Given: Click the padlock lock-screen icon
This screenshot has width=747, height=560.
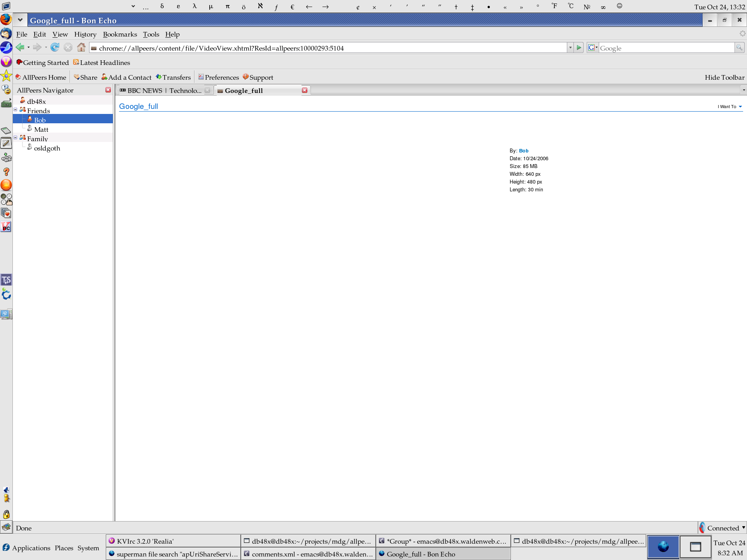Looking at the screenshot, I should pyautogui.click(x=6, y=514).
